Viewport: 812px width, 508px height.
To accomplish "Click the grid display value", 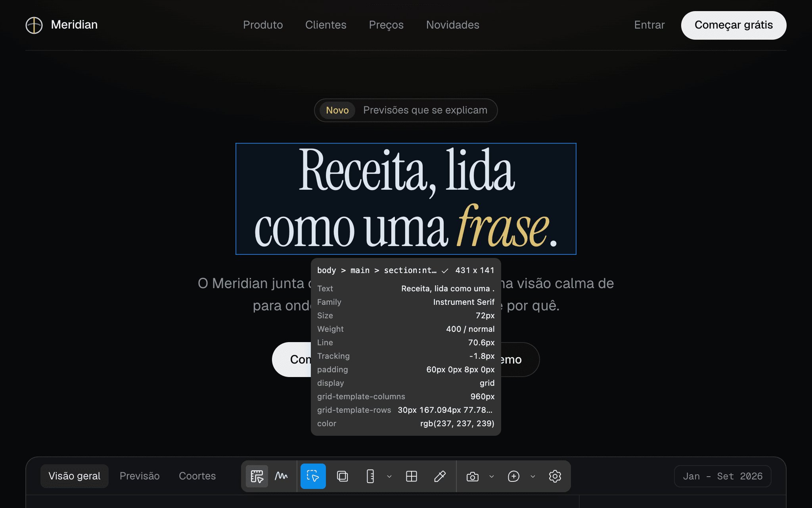I will pyautogui.click(x=487, y=383).
